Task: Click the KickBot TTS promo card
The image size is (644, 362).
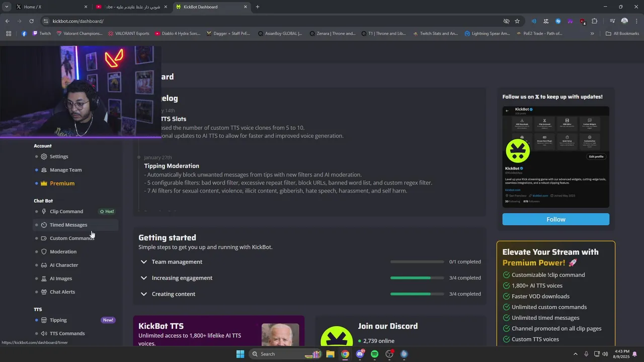Action: (219, 331)
